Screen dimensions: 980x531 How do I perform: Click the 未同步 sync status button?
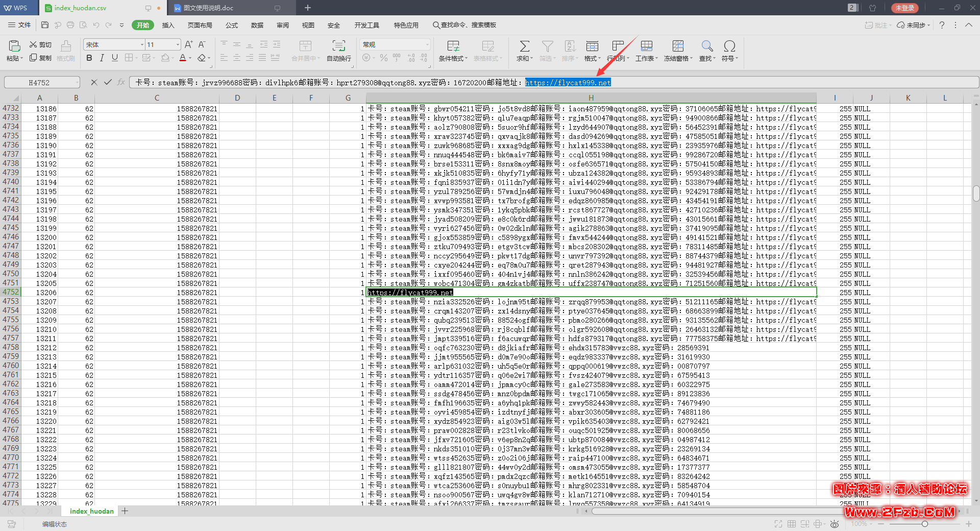(x=913, y=25)
